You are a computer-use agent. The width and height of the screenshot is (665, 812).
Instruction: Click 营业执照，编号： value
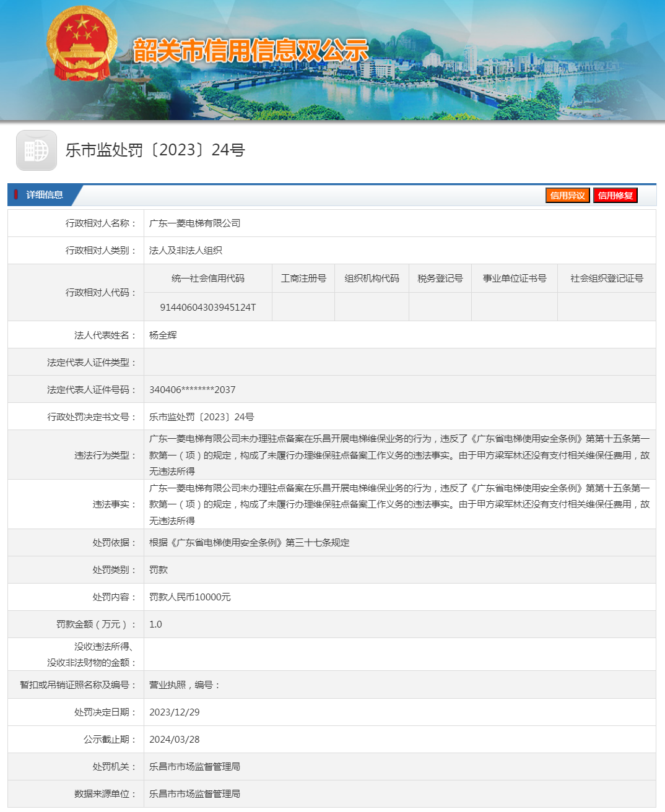coord(185,685)
